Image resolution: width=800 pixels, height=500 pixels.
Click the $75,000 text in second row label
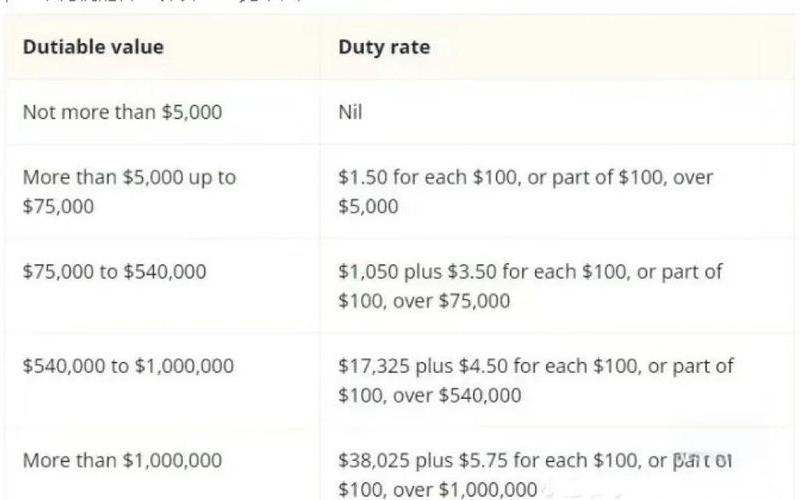pyautogui.click(x=59, y=207)
